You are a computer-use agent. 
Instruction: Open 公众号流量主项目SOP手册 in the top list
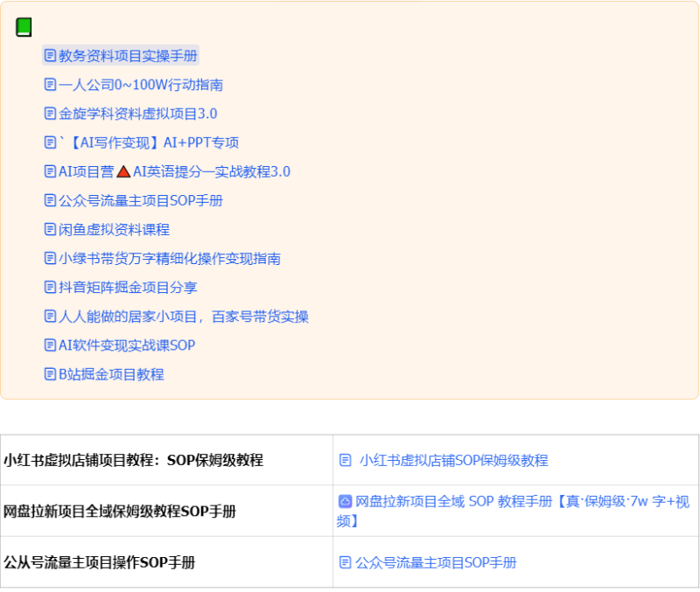pyautogui.click(x=140, y=200)
